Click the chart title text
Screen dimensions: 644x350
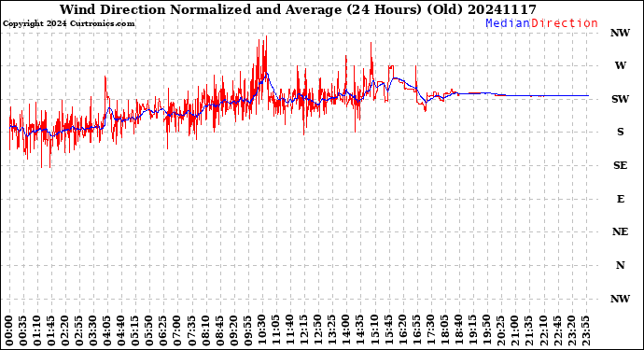pos(298,9)
